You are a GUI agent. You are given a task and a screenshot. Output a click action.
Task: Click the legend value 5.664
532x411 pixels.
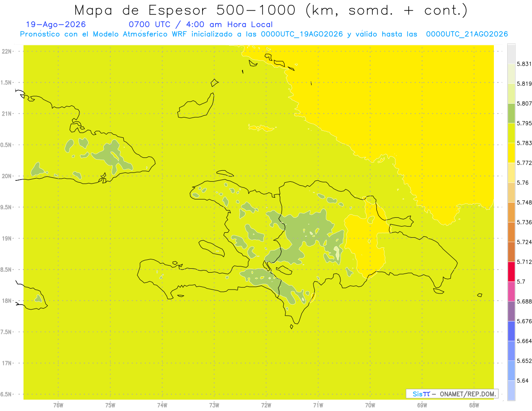click(x=524, y=341)
